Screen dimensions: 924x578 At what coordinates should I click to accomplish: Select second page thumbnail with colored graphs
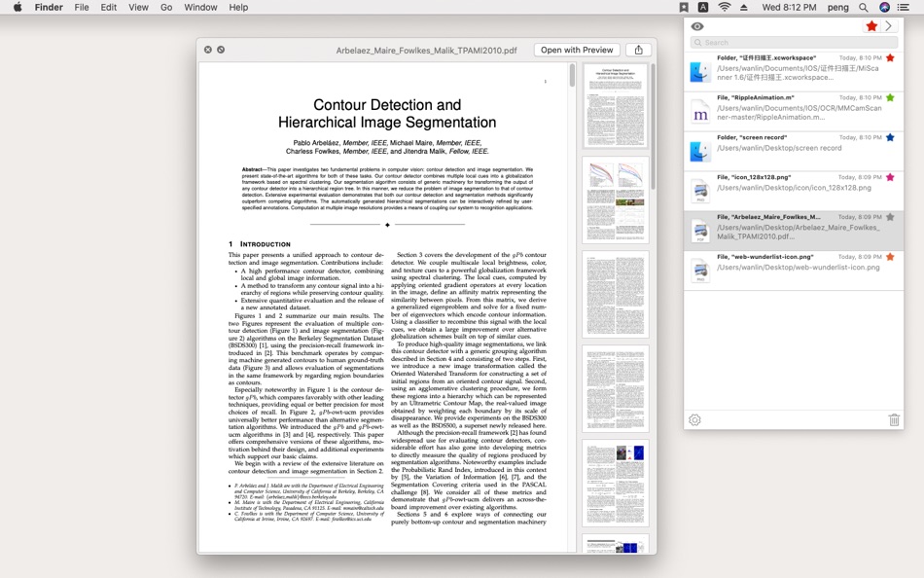[616, 199]
